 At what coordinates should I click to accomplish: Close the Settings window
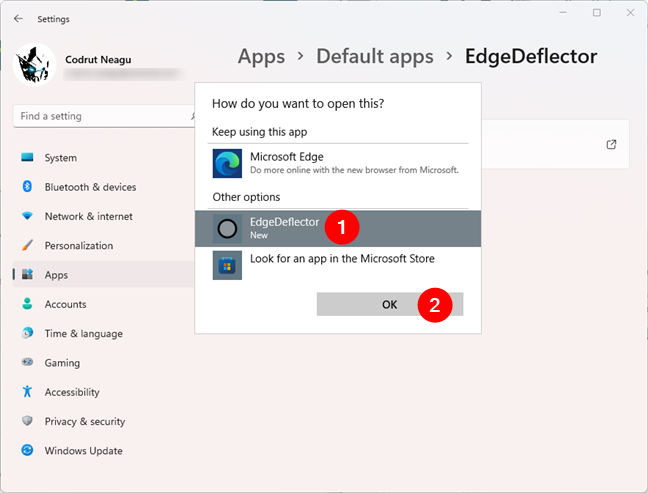pos(630,13)
